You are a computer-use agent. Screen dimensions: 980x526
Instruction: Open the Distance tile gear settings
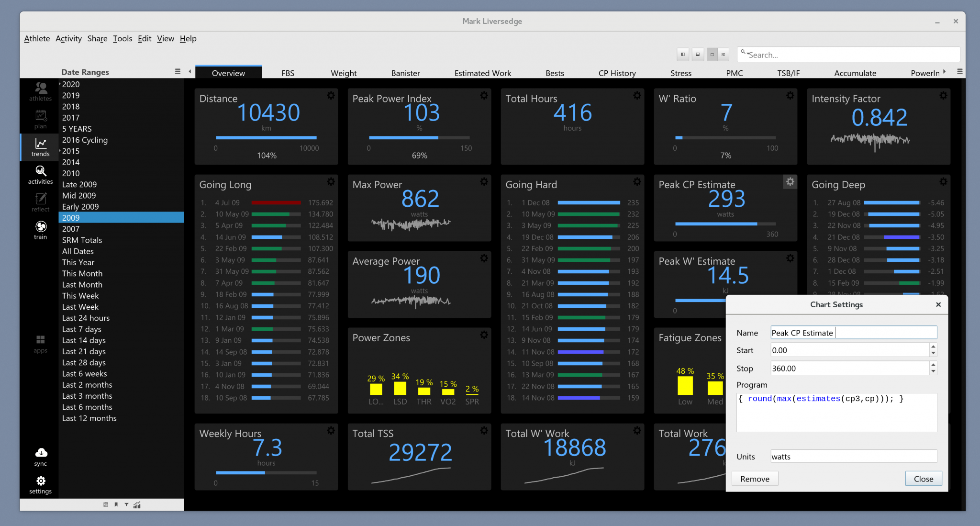click(x=331, y=96)
